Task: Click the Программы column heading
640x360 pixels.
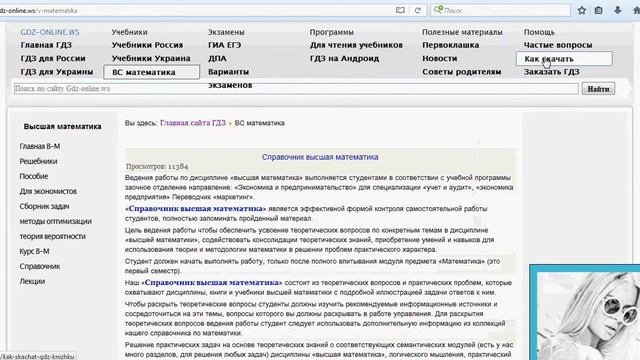Action: [331, 32]
